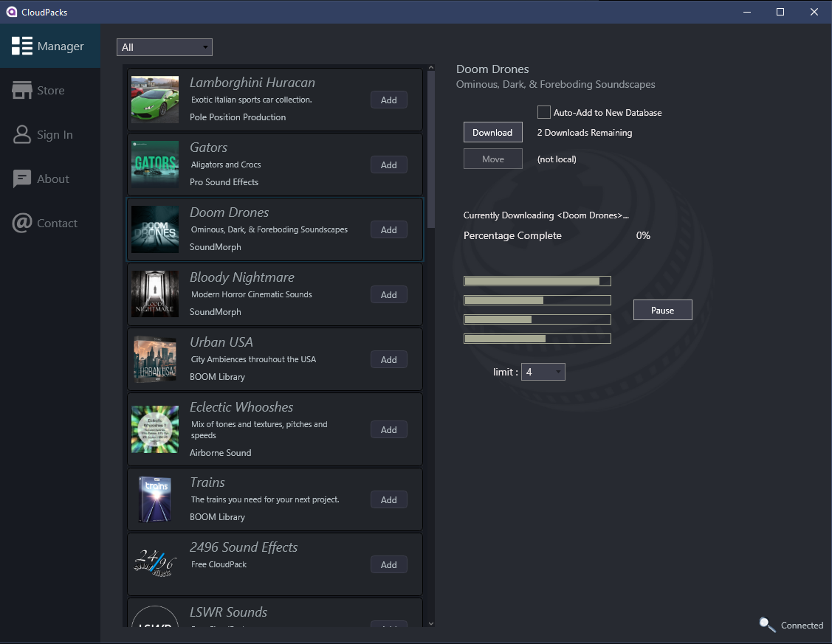Add the Gators pack
The image size is (832, 644).
tap(389, 165)
